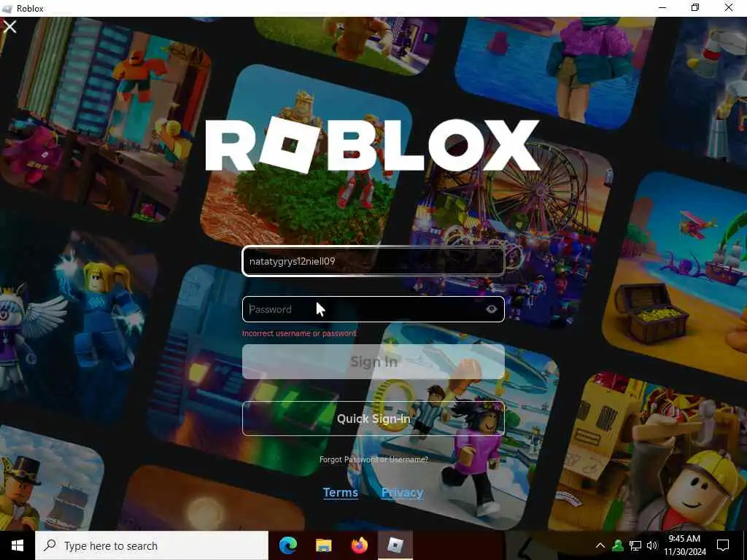Click the green user tray icon
The width and height of the screenshot is (747, 560).
point(618,545)
